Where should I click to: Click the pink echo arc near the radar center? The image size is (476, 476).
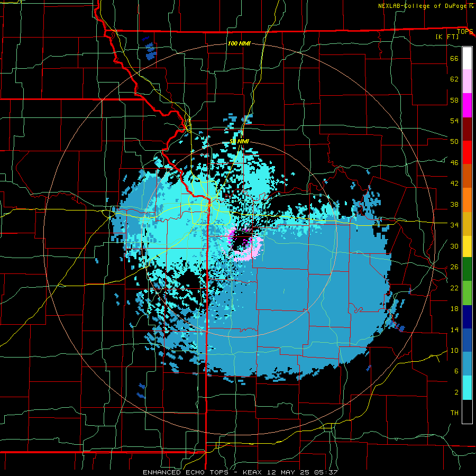pyautogui.click(x=249, y=254)
